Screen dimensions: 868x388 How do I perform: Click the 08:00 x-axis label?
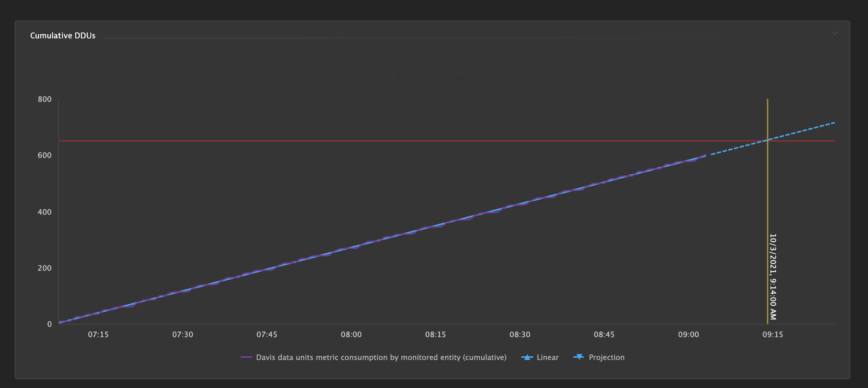(351, 335)
